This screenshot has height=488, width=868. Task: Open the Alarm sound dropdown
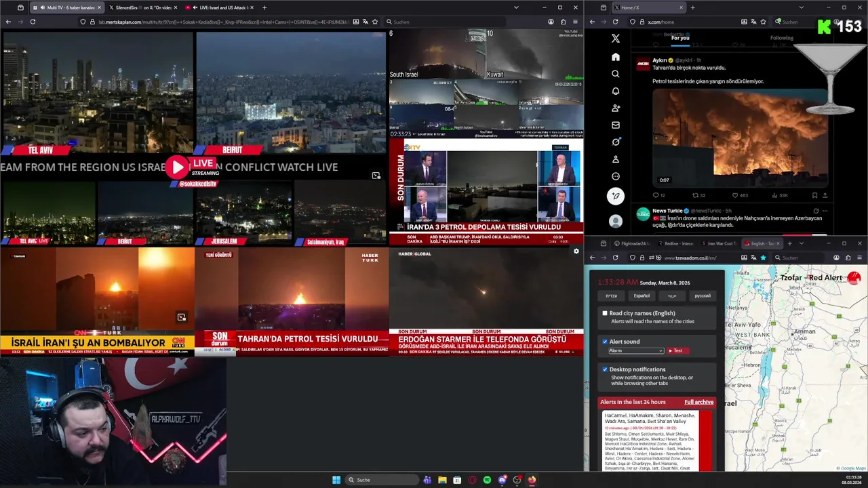(x=636, y=350)
